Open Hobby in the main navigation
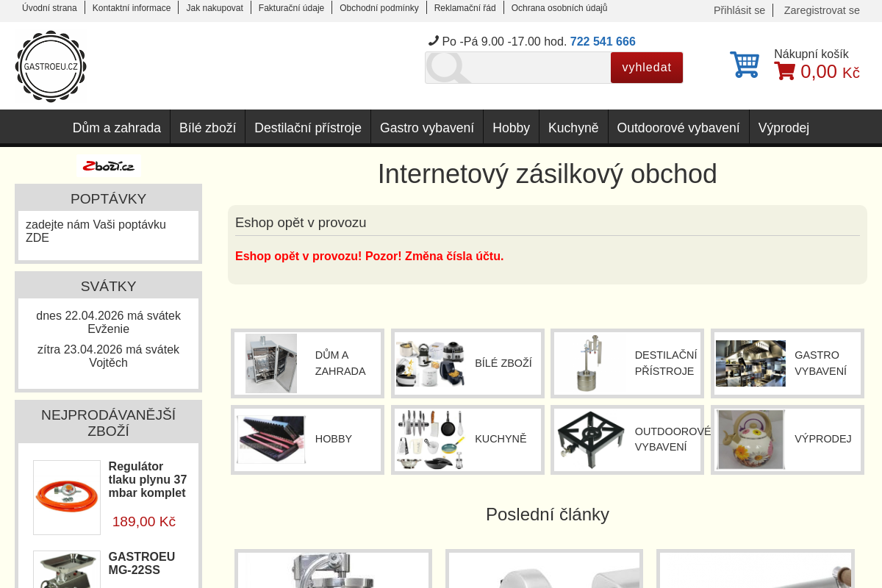 pos(511,128)
